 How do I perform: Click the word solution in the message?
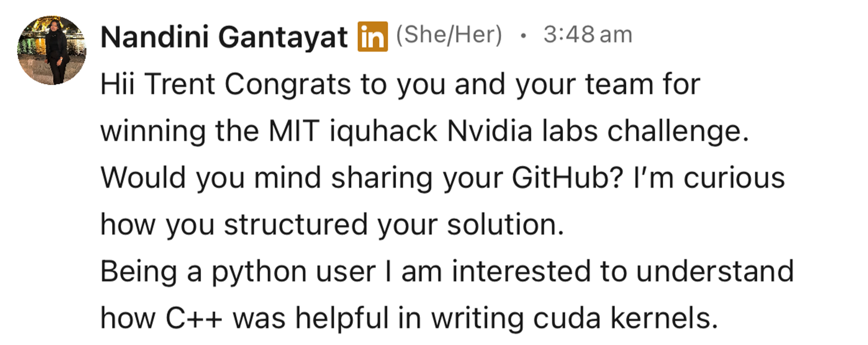tap(505, 225)
